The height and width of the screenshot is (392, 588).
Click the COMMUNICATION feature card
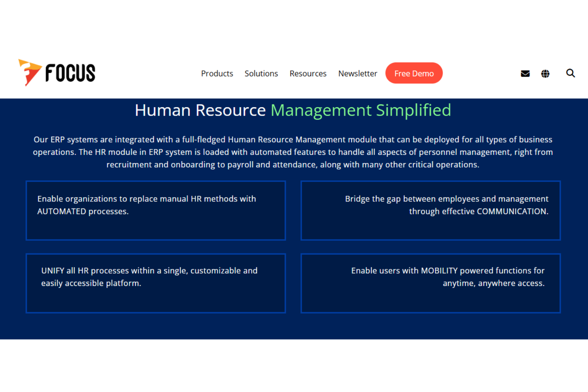click(x=431, y=210)
